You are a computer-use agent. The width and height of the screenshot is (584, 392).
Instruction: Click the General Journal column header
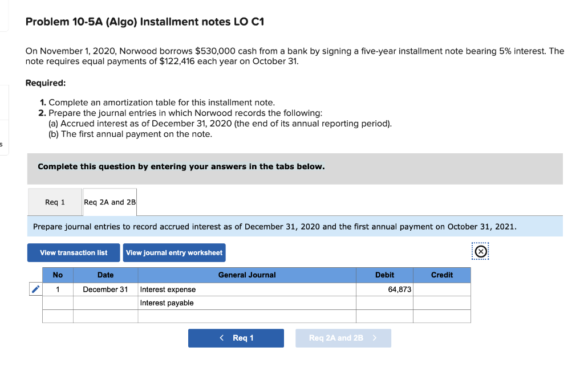(x=248, y=275)
